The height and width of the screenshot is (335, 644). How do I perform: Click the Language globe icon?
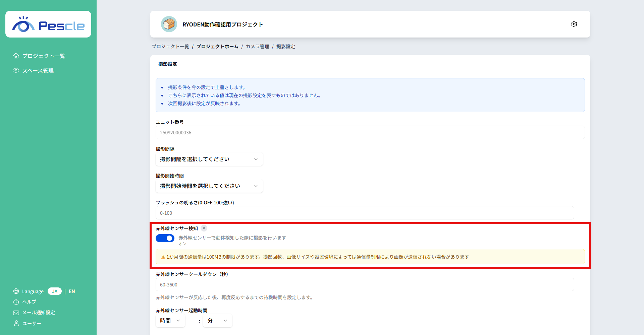pos(16,291)
